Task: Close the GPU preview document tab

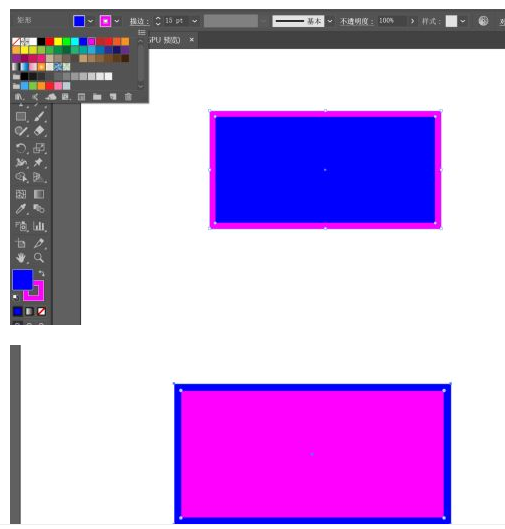Action: pyautogui.click(x=191, y=40)
